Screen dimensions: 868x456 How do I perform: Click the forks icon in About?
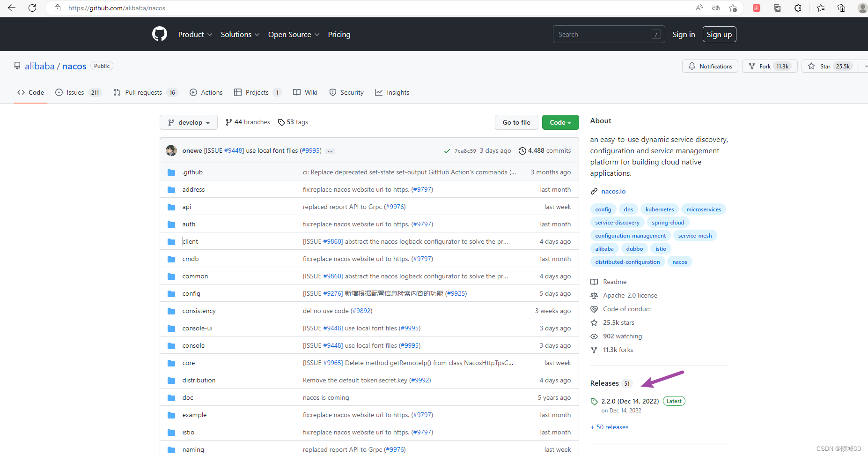(x=594, y=350)
